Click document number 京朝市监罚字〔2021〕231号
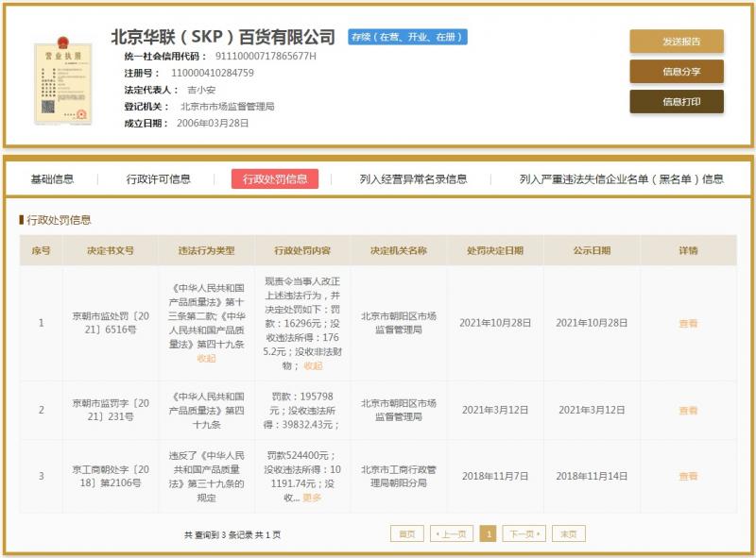756x558 pixels. pyautogui.click(x=111, y=410)
